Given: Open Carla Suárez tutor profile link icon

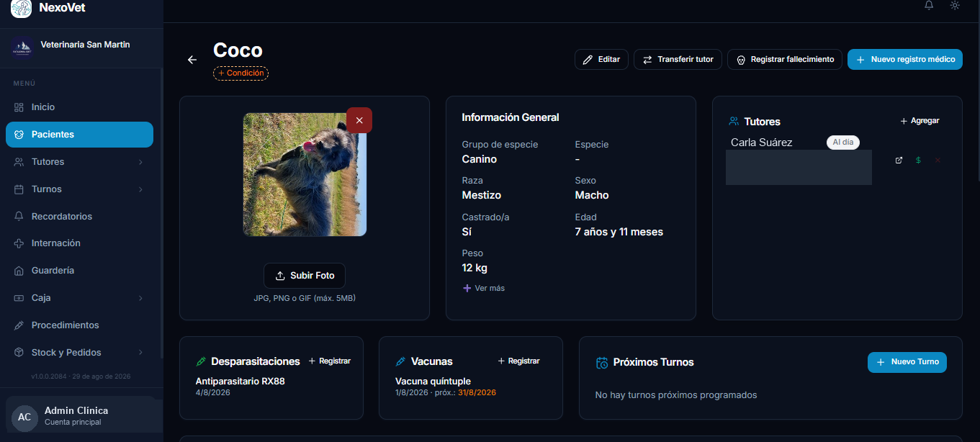Looking at the screenshot, I should 899,161.
